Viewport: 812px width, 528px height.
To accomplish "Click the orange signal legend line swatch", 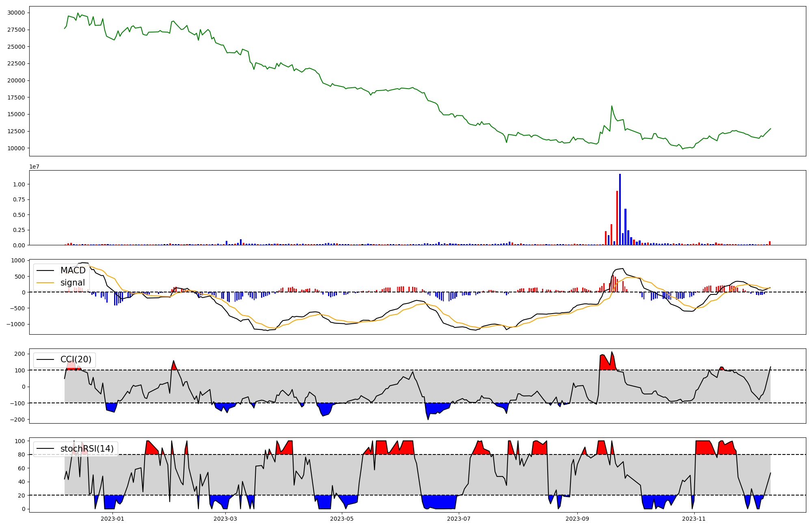I will click(45, 283).
